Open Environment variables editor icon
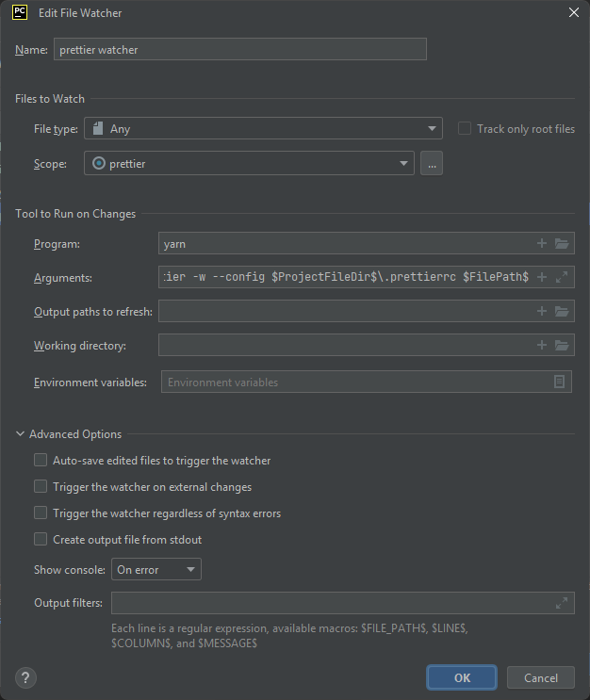This screenshot has height=700, width=590. click(x=559, y=382)
